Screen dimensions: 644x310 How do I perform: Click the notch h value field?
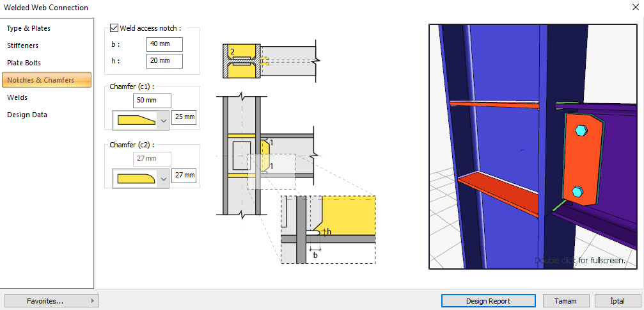coord(164,61)
